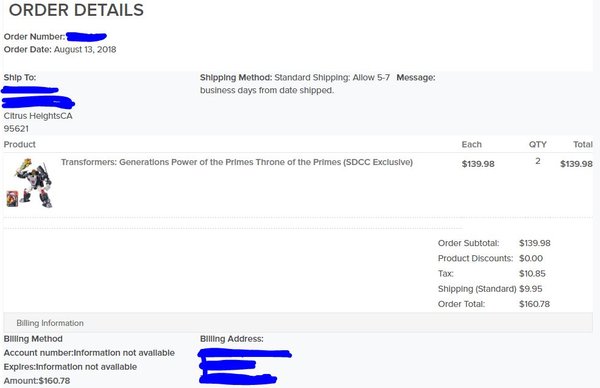Viewport: 600px width, 388px height.
Task: Select the Order Date August 13, 2018 text
Action: (x=60, y=49)
